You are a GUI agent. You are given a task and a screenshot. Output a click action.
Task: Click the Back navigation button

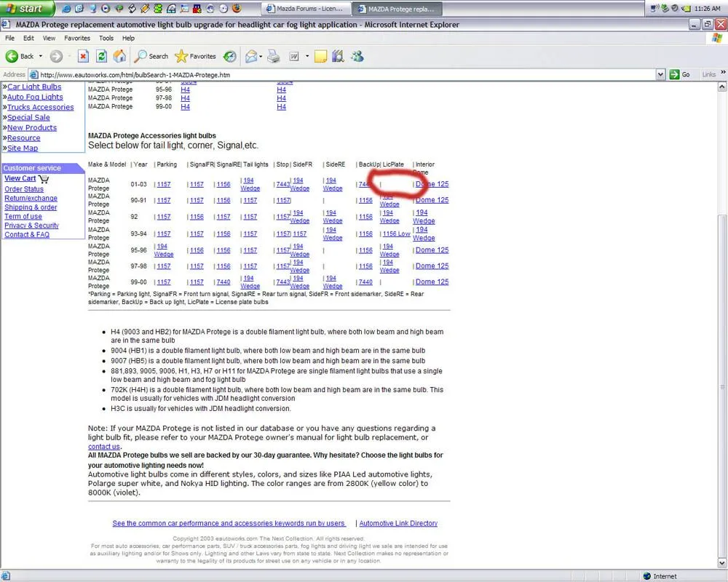point(20,56)
